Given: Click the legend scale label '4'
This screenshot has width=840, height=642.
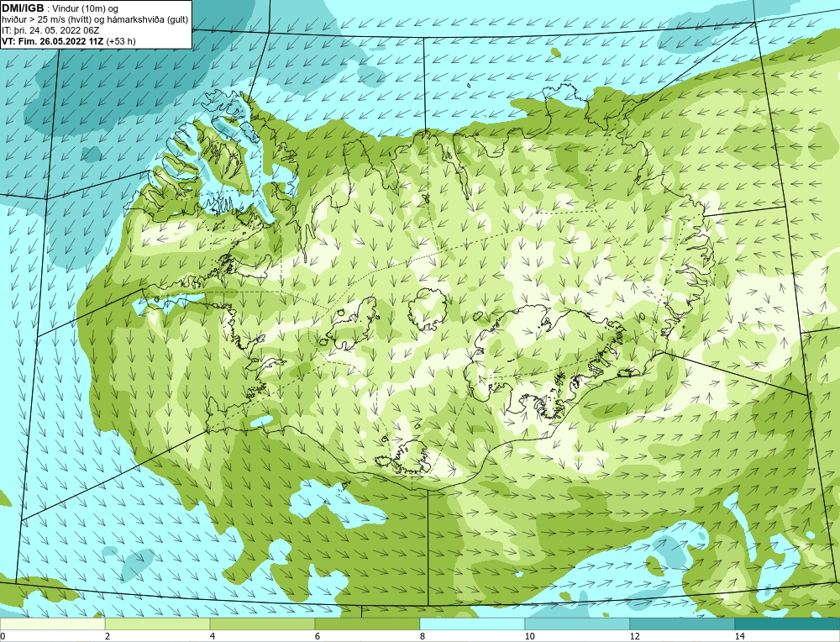Looking at the screenshot, I should pos(213,636).
